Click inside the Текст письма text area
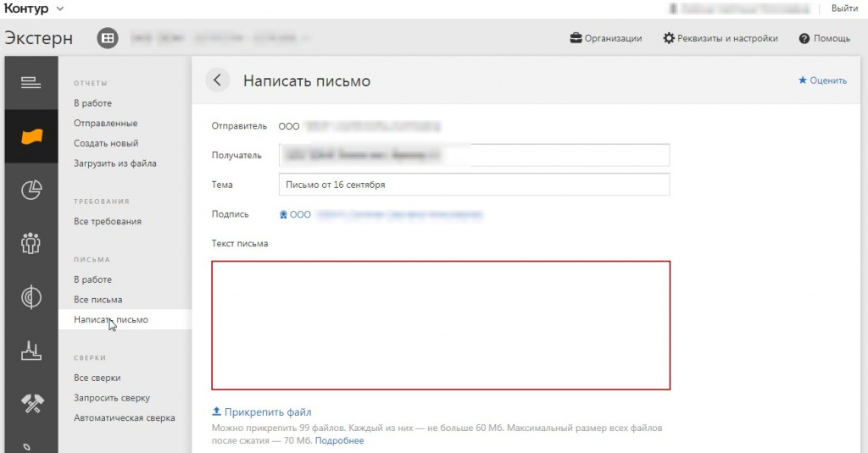 (441, 325)
